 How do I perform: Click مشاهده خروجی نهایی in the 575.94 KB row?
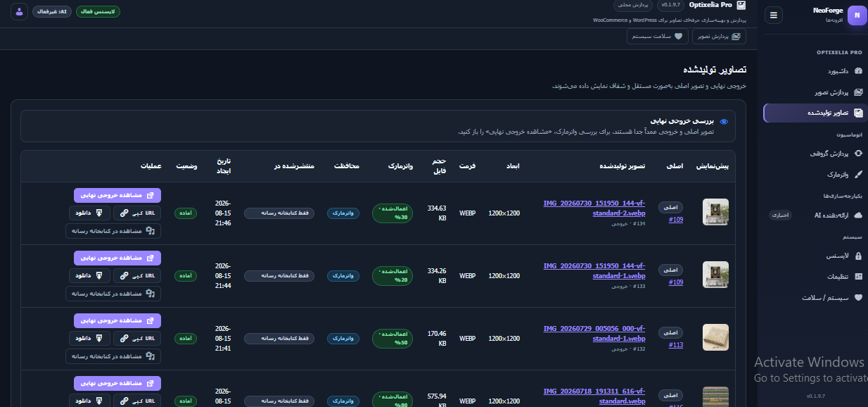tap(117, 383)
